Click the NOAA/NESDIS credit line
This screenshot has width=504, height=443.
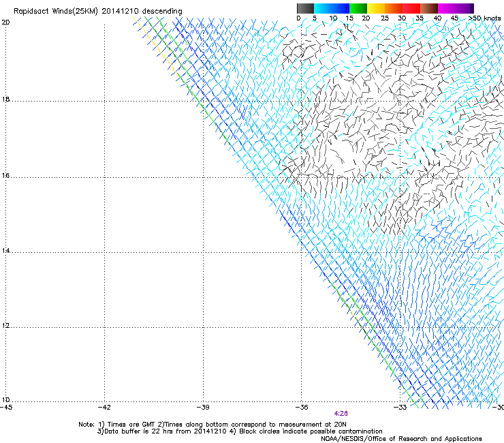[x=401, y=439]
